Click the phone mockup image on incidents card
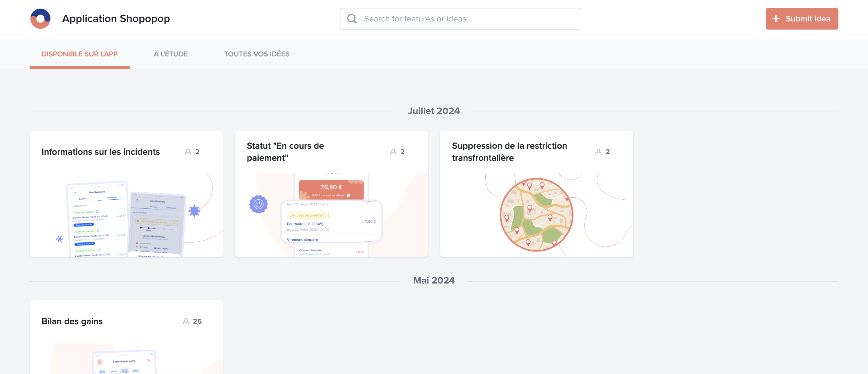Viewport: 868px width, 374px height. point(126,215)
